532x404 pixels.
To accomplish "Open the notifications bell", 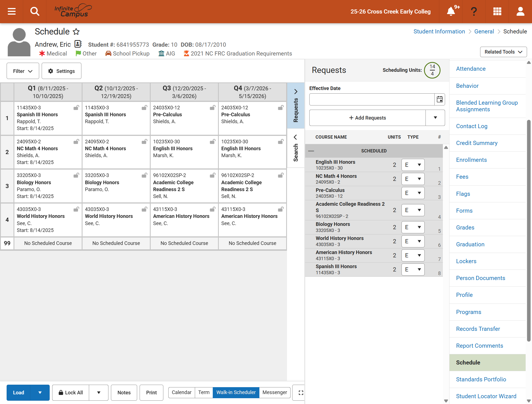I will tap(451, 11).
